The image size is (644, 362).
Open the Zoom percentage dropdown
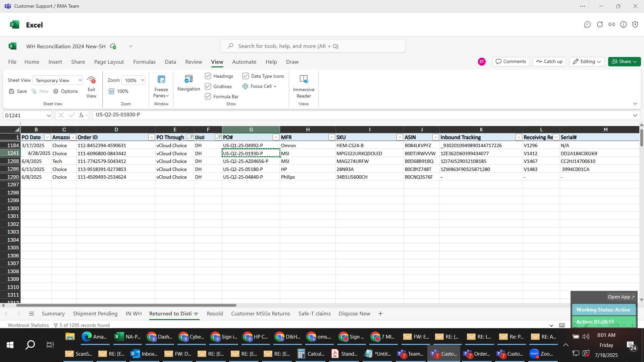pyautogui.click(x=133, y=80)
